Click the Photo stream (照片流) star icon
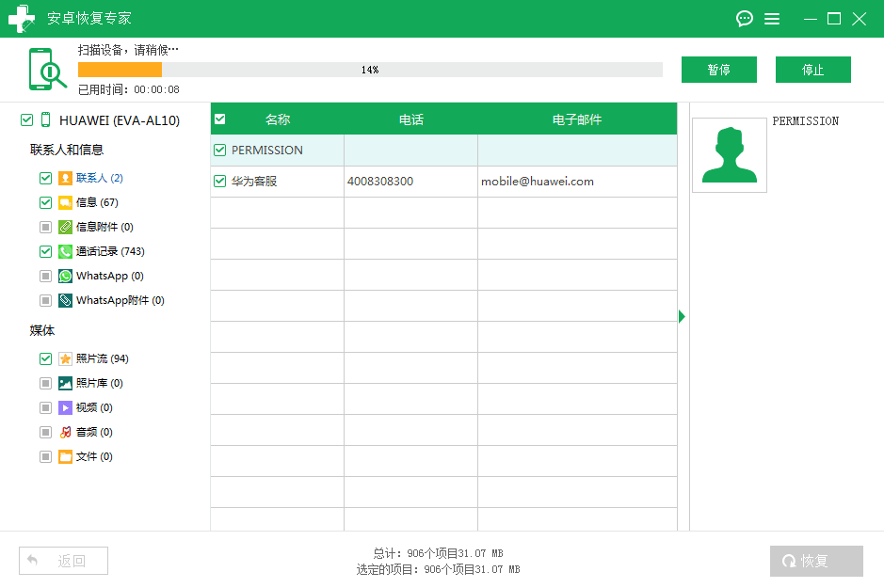 click(x=65, y=358)
